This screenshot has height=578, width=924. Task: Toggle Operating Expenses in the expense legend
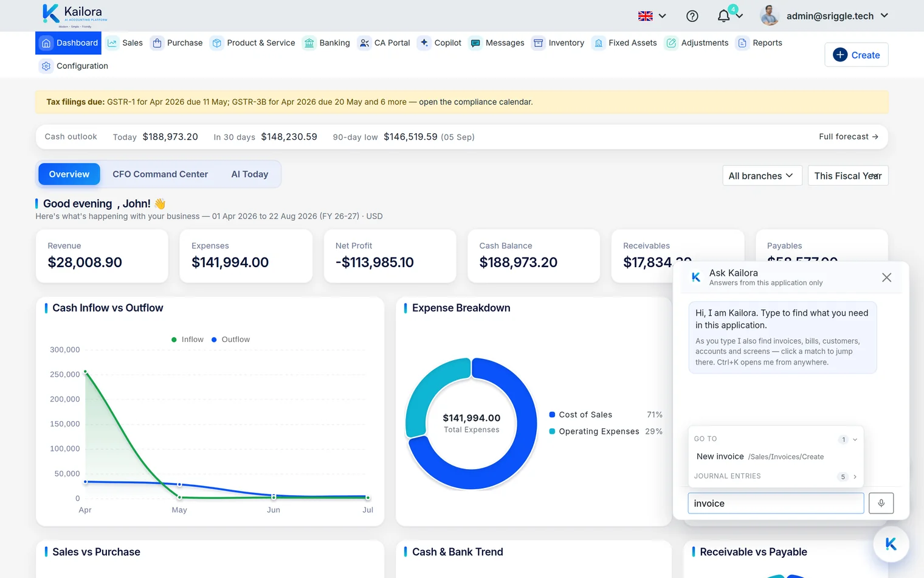(x=594, y=431)
